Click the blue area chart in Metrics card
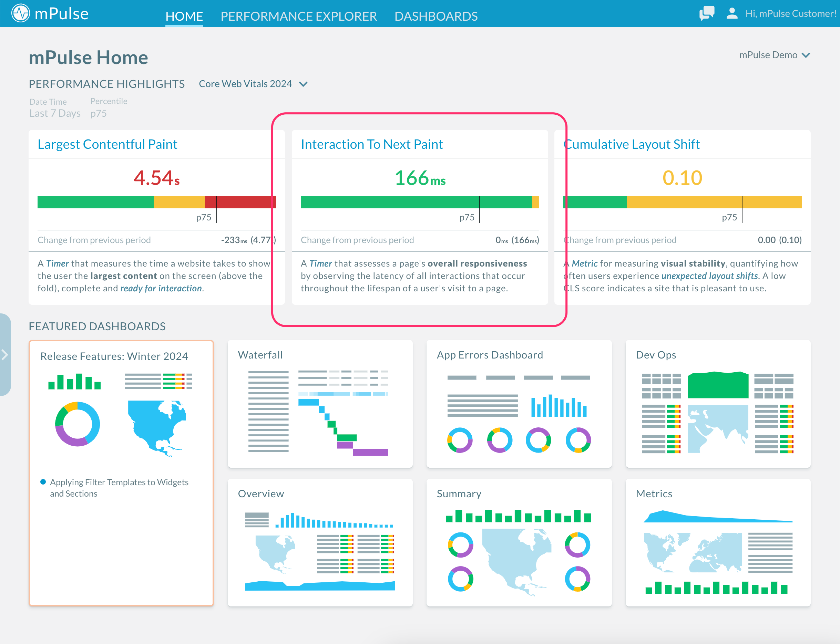The height and width of the screenshot is (644, 840). (718, 516)
